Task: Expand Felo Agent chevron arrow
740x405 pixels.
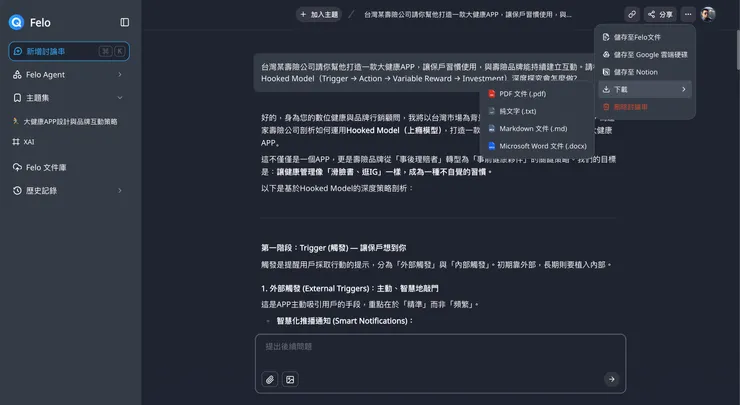Action: pyautogui.click(x=119, y=75)
